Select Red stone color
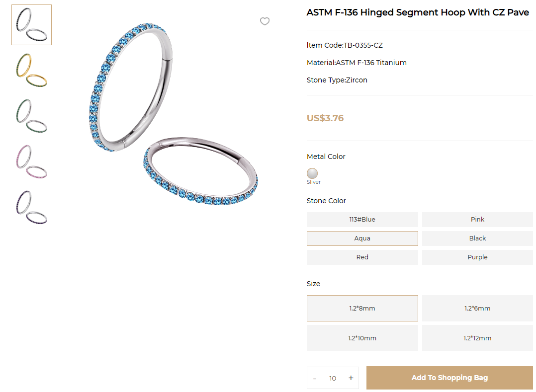This screenshot has width=536, height=392. tap(362, 257)
